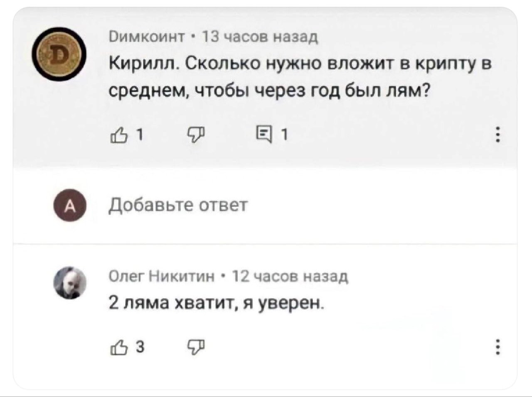Click Олег Никитин's profile avatar
Image resolution: width=532 pixels, height=397 pixels.
(x=70, y=283)
